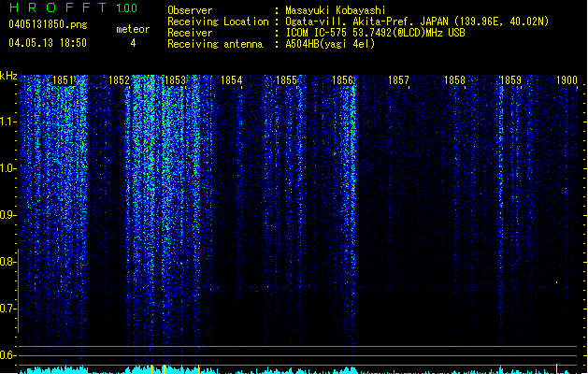
Task: Click the HROFFT title text
Action: [58, 7]
